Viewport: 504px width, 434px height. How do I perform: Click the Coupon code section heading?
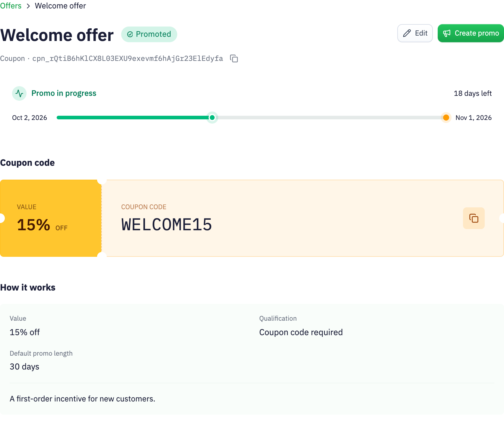(27, 163)
